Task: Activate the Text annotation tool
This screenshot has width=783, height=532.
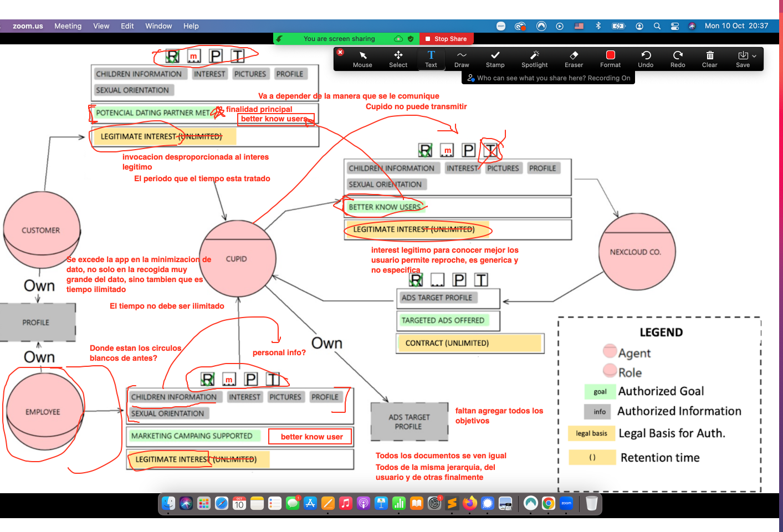Action: click(431, 59)
